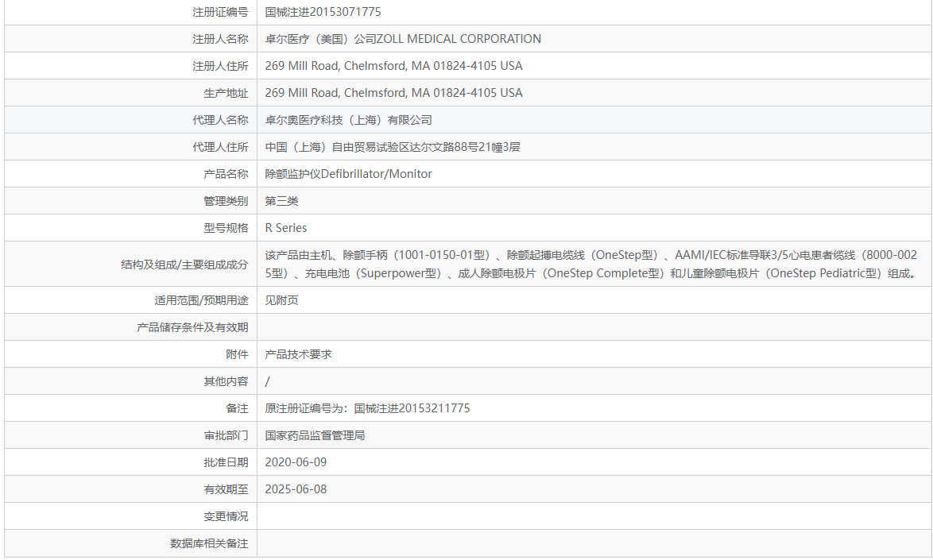Click the 批准日期 label

(226, 462)
